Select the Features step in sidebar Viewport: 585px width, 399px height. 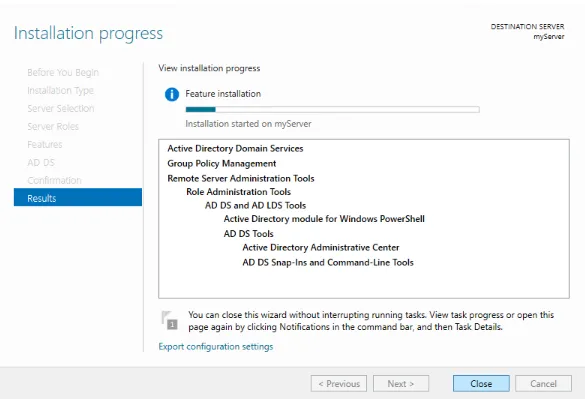click(45, 144)
